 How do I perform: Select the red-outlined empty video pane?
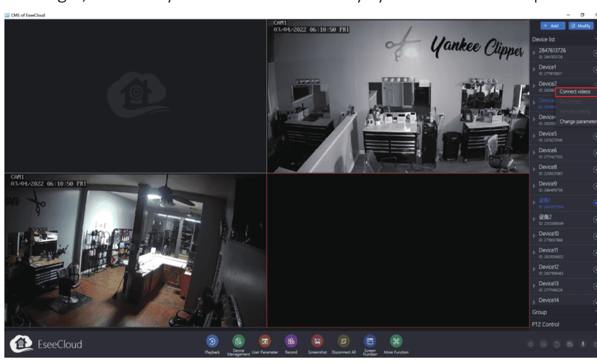pos(398,251)
